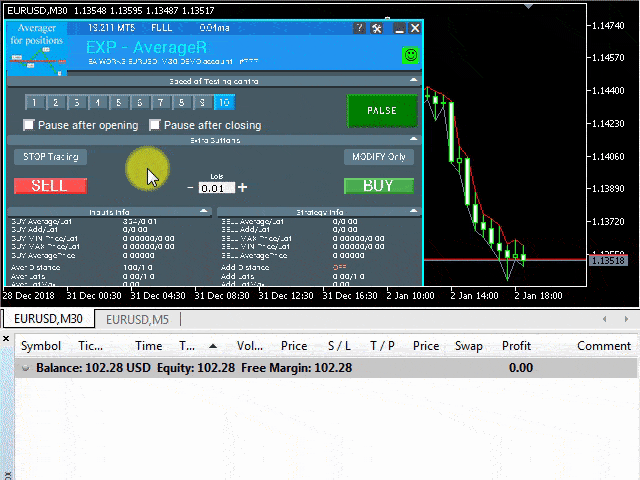The width and height of the screenshot is (640, 480).
Task: Click the lot size input field
Action: [x=216, y=187]
